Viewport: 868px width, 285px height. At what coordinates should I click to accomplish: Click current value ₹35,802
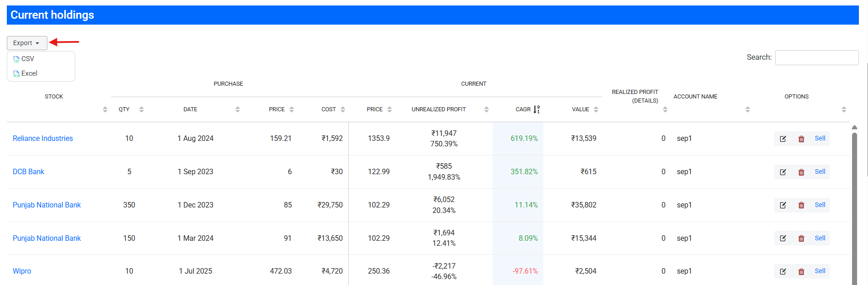584,205
